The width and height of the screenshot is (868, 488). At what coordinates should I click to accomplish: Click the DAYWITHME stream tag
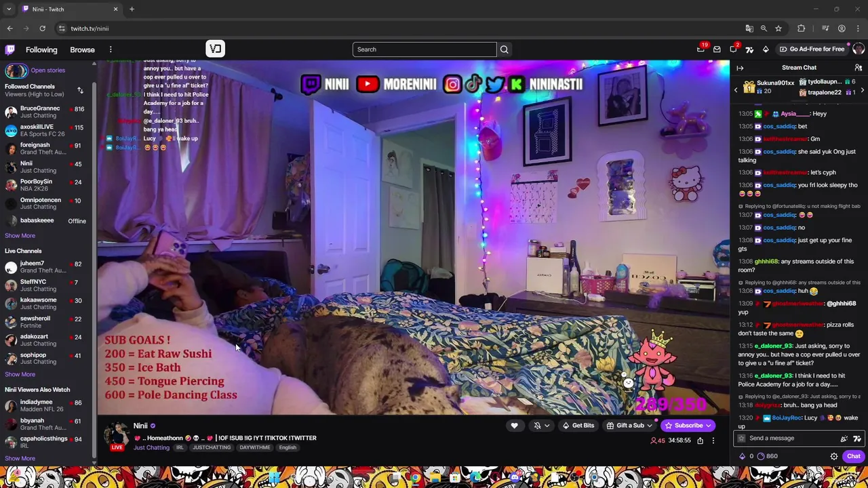tap(255, 447)
